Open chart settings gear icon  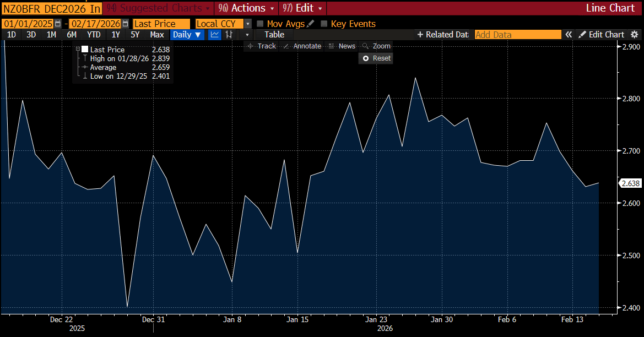[634, 35]
